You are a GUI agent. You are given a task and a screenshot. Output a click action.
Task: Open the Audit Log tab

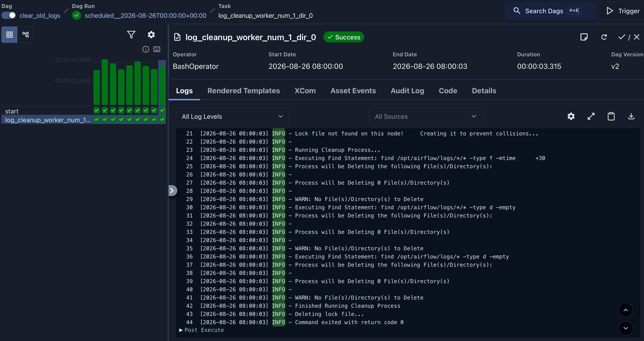pos(407,91)
